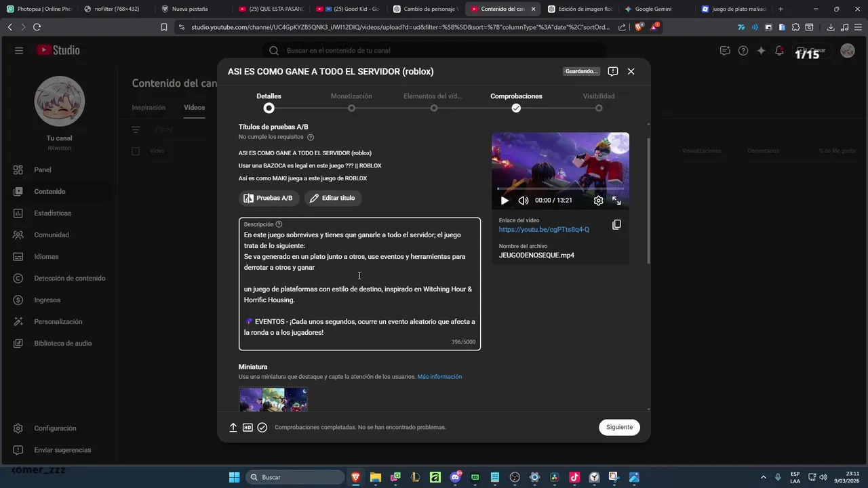This screenshot has height=488, width=868.
Task: Go to the Visibilidad step
Action: tap(599, 102)
